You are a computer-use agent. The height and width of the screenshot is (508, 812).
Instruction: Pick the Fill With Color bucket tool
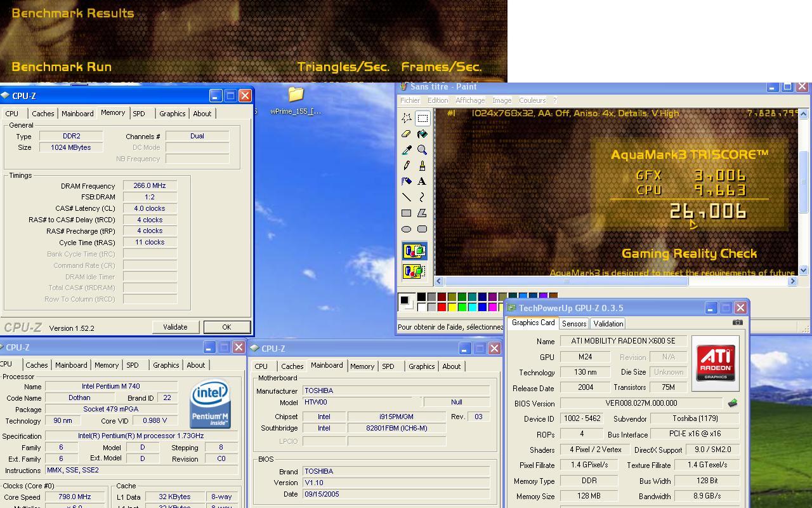tap(422, 134)
